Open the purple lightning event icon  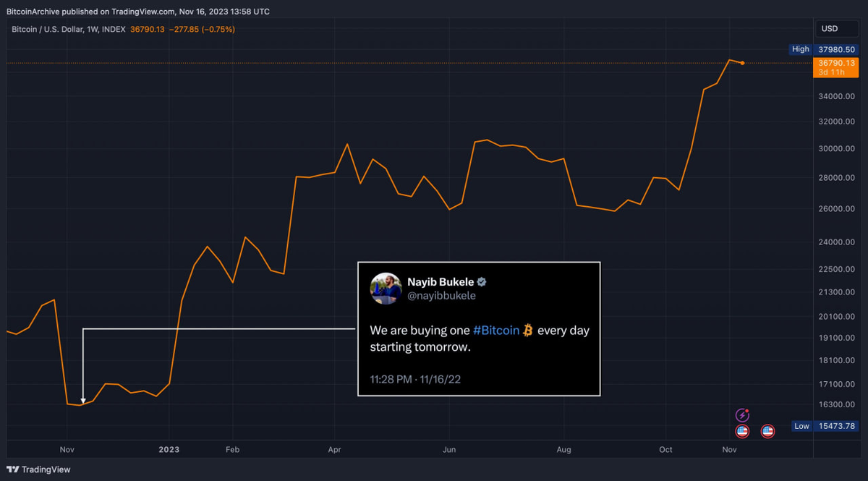click(x=742, y=415)
